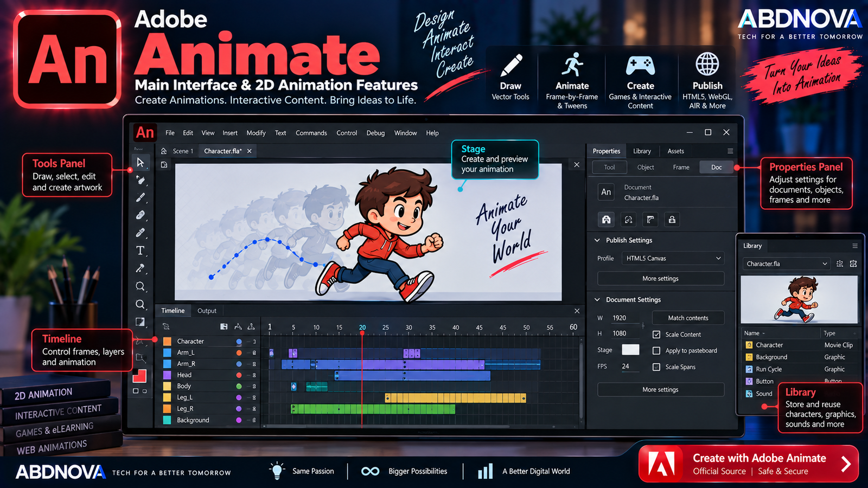The width and height of the screenshot is (868, 488).
Task: Click the Character layer orange color swatch
Action: pyautogui.click(x=167, y=341)
